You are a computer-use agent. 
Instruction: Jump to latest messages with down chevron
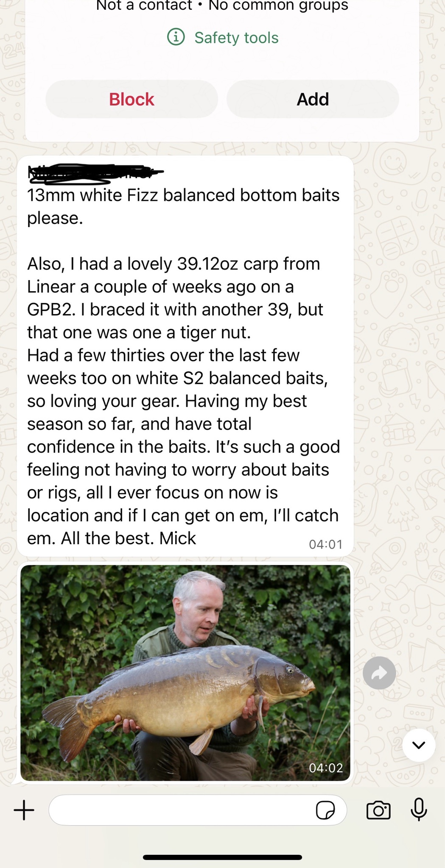pyautogui.click(x=418, y=745)
